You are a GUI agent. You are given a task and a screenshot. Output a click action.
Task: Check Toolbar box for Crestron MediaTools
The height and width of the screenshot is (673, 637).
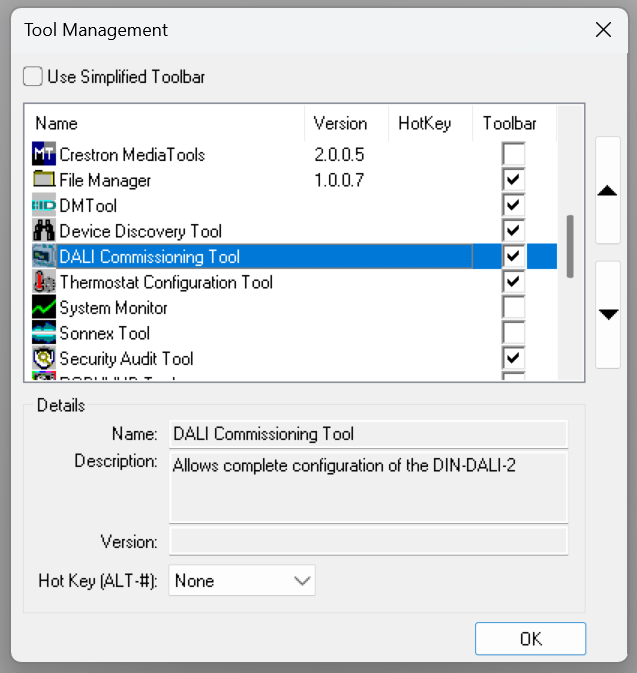coord(513,154)
